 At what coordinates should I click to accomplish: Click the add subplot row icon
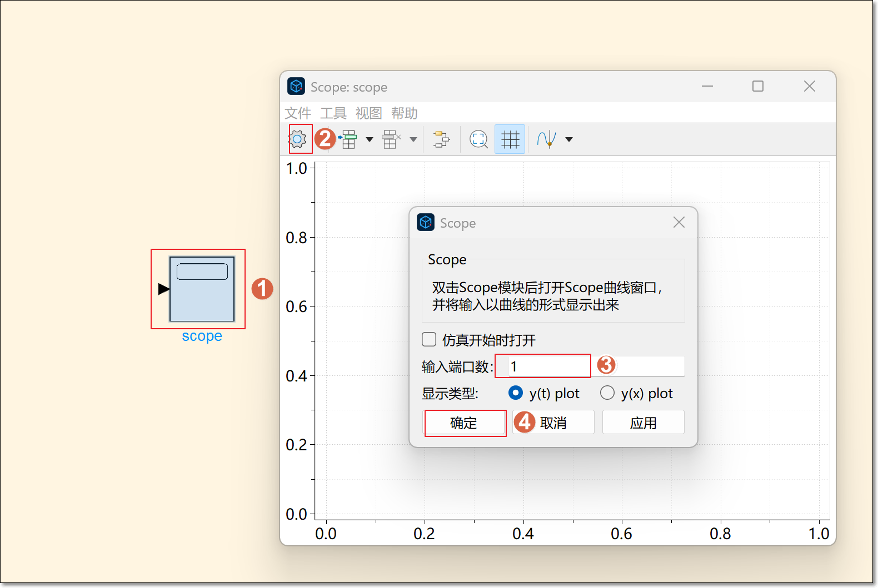[348, 139]
